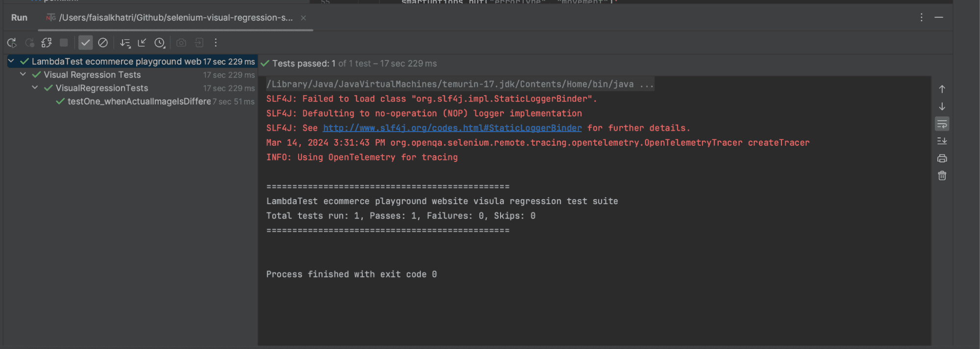Click the up arrow console navigation icon
Image resolution: width=980 pixels, height=349 pixels.
coord(942,89)
